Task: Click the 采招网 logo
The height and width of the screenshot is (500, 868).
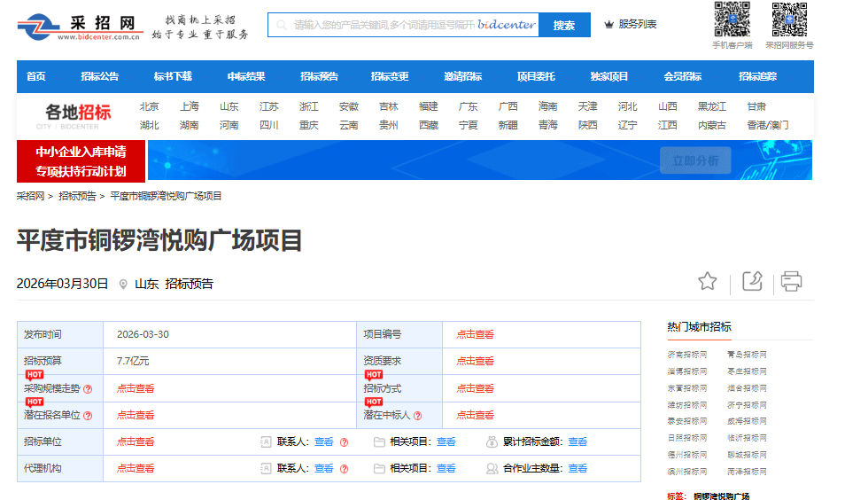Action: click(x=80, y=27)
